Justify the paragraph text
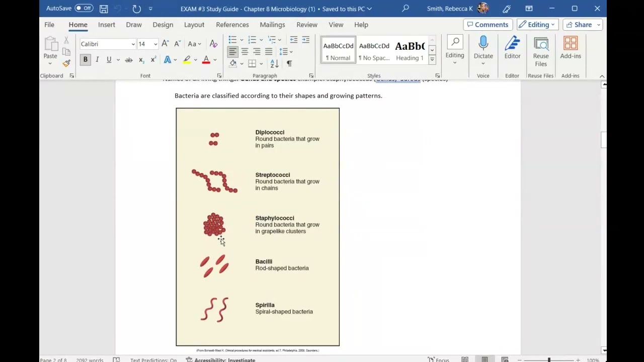The width and height of the screenshot is (644, 362). (269, 51)
